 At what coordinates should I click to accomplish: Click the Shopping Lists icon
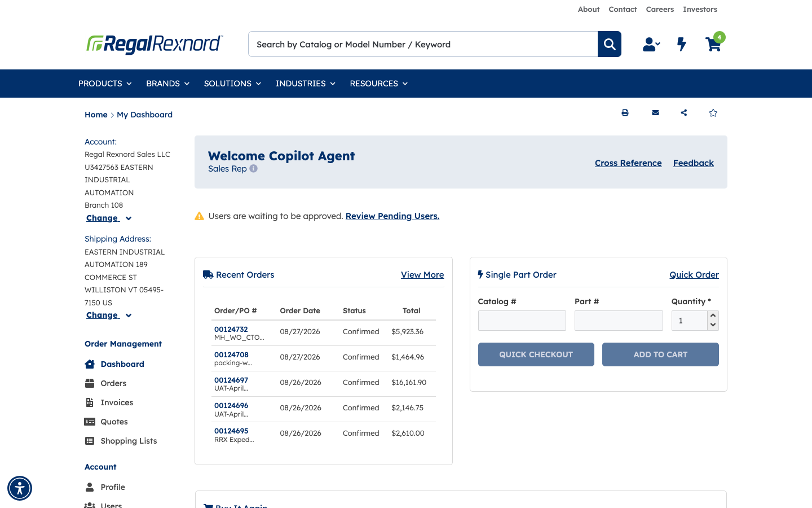point(90,441)
